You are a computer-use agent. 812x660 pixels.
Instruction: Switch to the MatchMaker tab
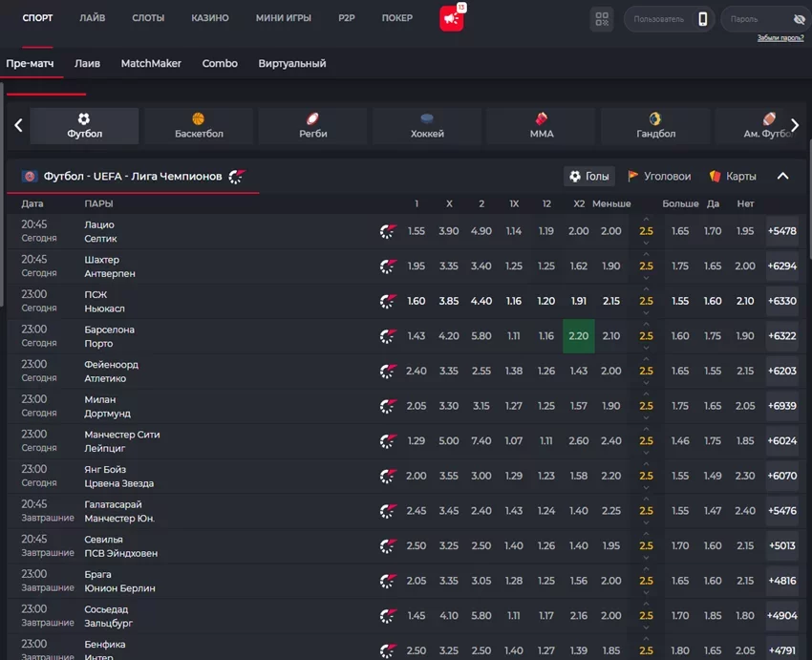151,64
